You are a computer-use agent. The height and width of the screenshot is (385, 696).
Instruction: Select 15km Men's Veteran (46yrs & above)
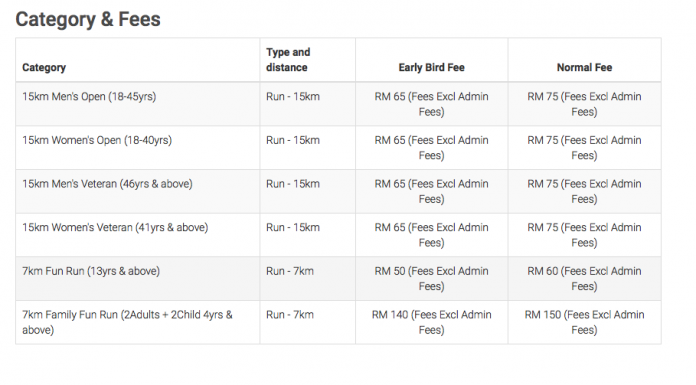coord(107,184)
